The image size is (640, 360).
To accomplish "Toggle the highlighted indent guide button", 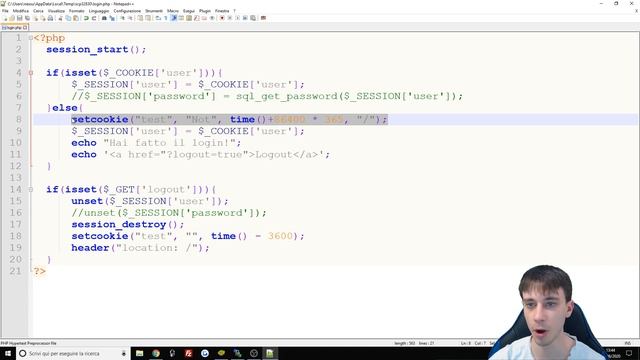I will click(x=173, y=18).
